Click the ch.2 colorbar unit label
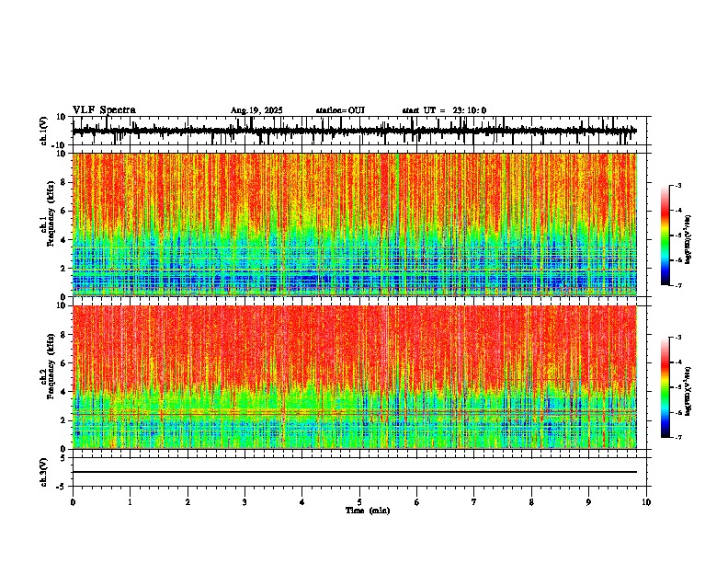 tap(688, 391)
